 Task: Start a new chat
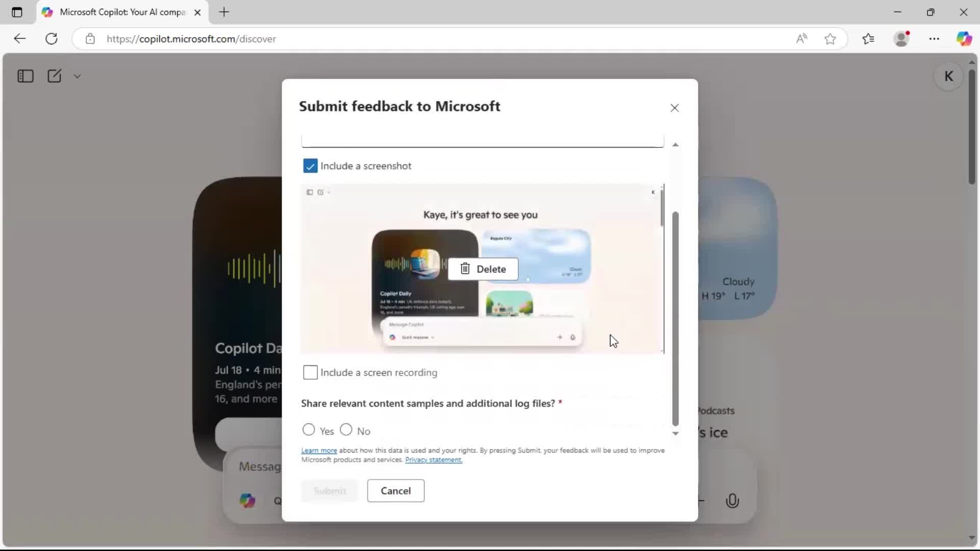(x=54, y=76)
